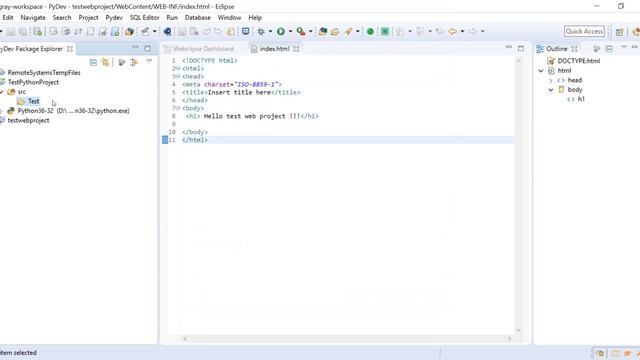Collapse the fold marker at line 7

point(178,108)
